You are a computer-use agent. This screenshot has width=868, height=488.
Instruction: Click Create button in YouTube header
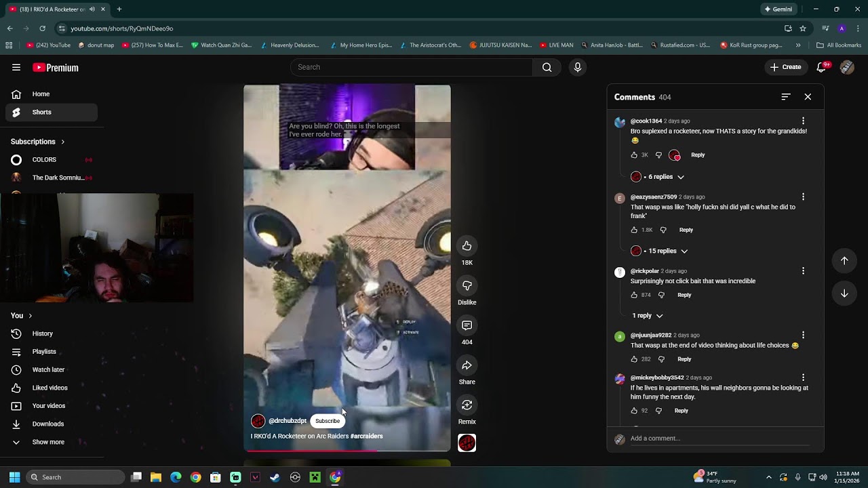pos(785,67)
